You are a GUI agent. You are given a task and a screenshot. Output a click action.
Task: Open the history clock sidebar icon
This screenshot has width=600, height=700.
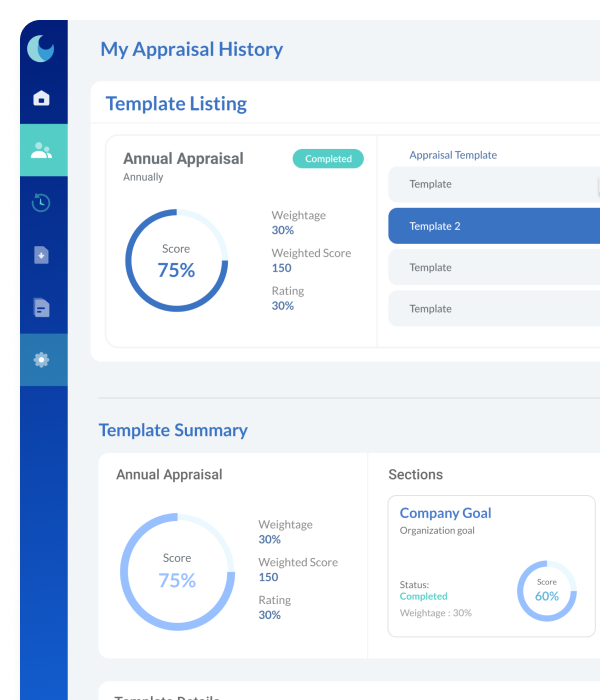click(x=41, y=203)
